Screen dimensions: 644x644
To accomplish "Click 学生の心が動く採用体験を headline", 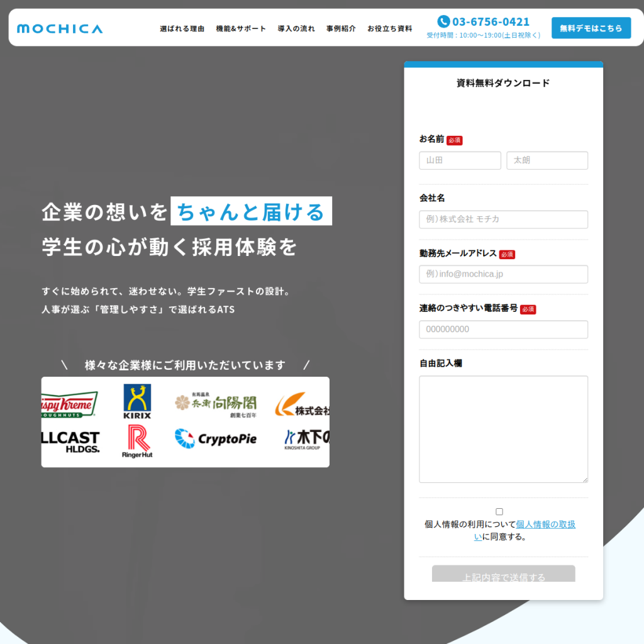I will [169, 247].
